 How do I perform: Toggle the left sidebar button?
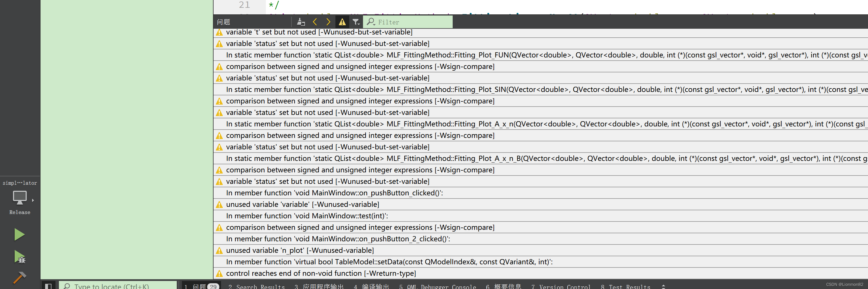pyautogui.click(x=48, y=286)
